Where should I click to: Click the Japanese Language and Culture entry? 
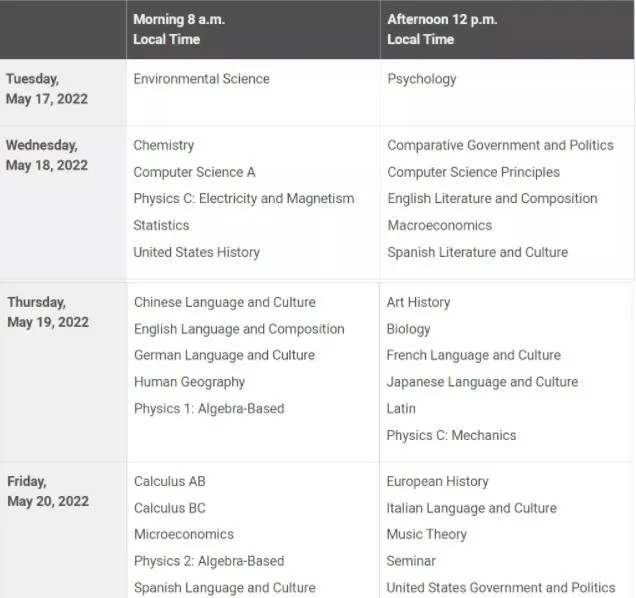pos(482,382)
